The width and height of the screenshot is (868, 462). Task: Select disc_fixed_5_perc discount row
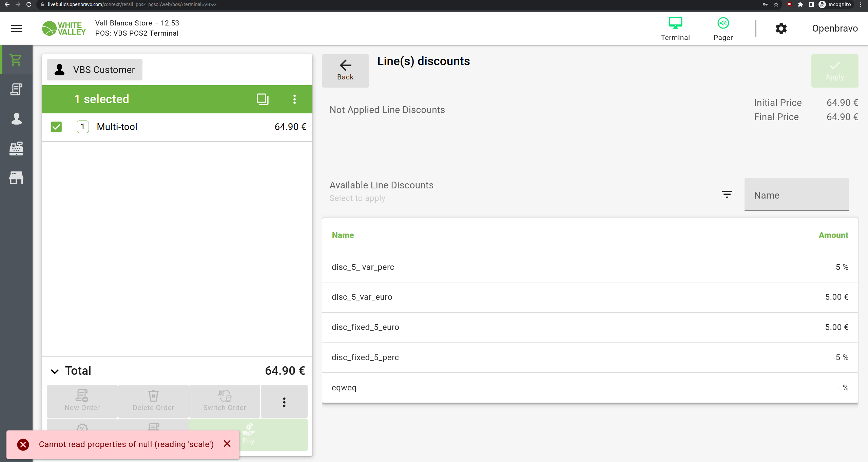point(590,357)
